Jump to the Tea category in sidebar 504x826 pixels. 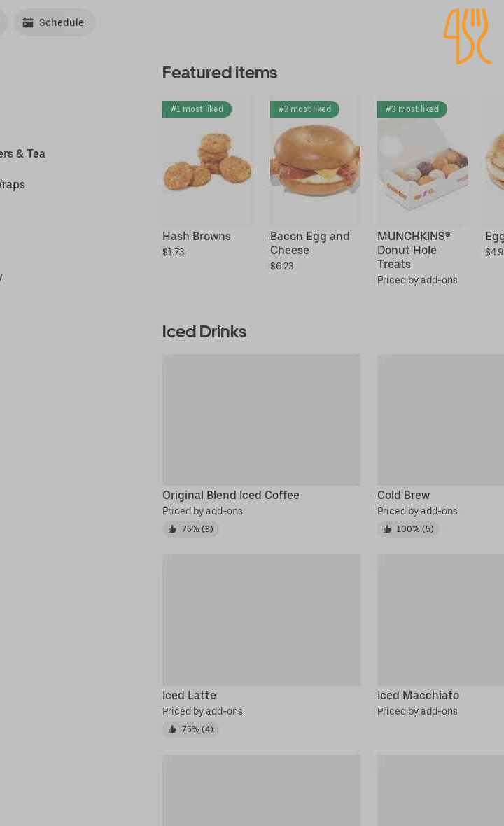22,153
